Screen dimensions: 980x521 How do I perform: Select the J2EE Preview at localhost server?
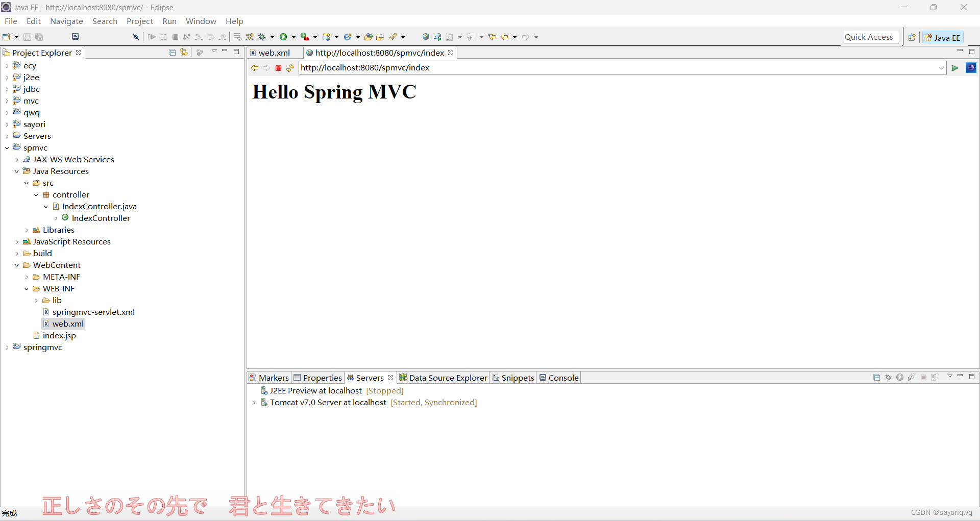315,391
